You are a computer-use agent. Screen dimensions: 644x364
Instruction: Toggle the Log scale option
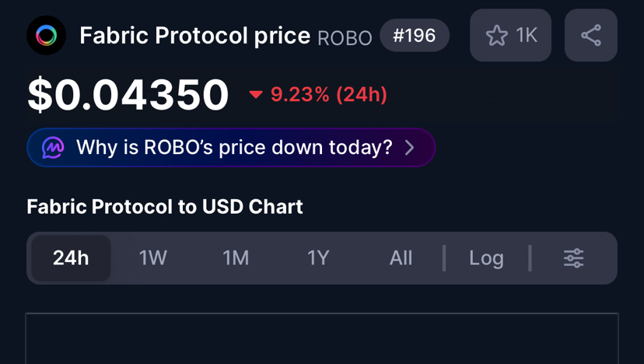click(x=486, y=258)
